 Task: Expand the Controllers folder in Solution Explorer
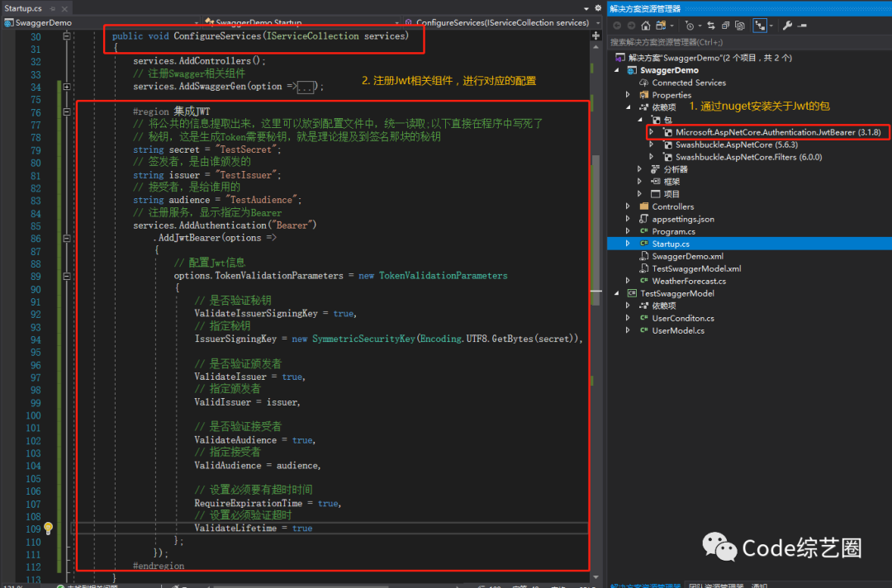(629, 206)
